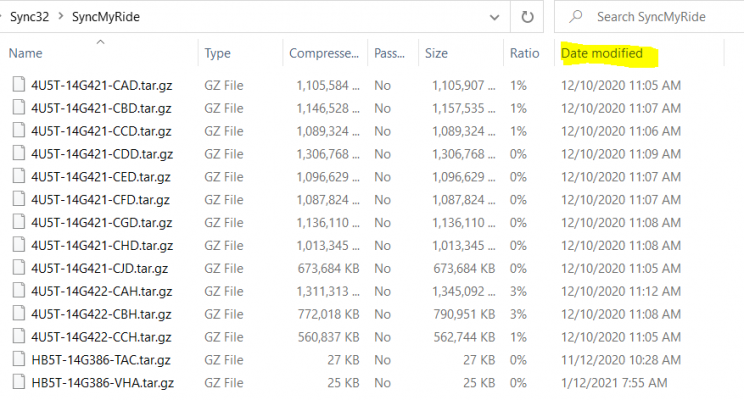Sort by the Ratio column header
The width and height of the screenshot is (744, 400).
point(524,53)
